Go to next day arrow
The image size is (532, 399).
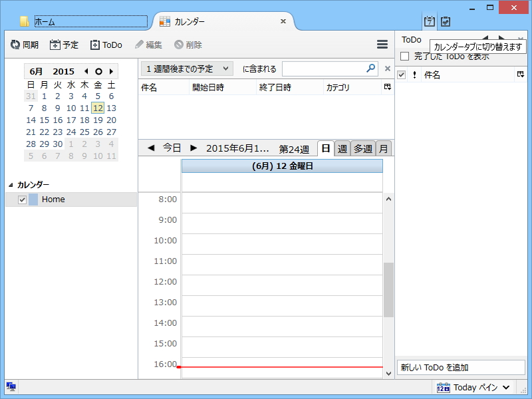pos(194,148)
